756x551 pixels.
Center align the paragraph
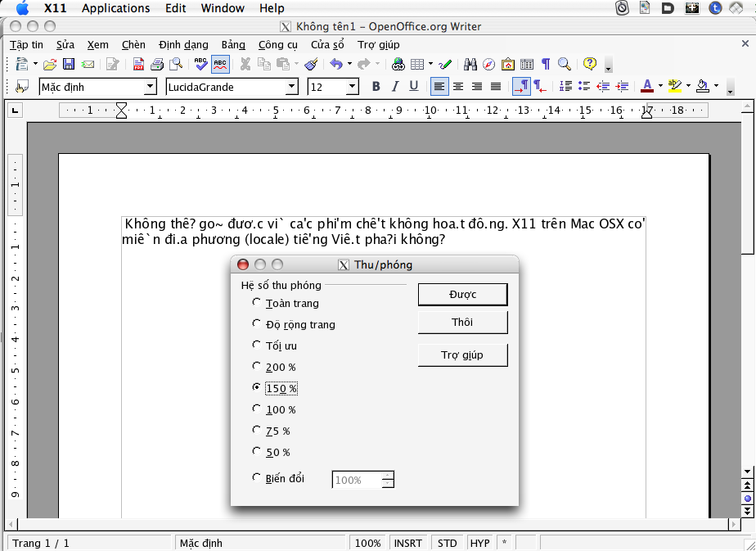click(458, 86)
